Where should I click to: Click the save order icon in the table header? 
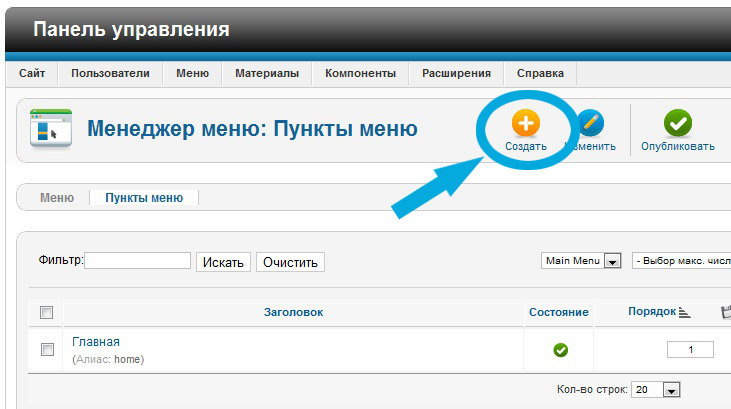tap(726, 313)
